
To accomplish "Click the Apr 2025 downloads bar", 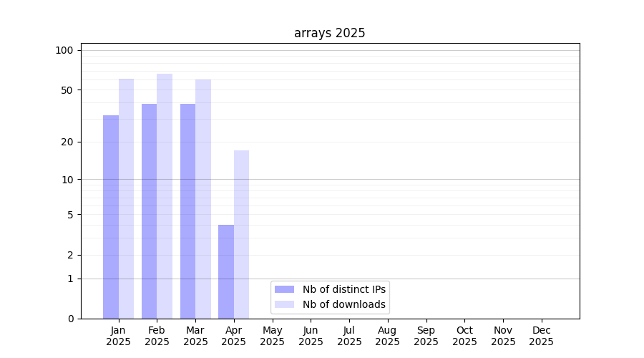I will (241, 234).
